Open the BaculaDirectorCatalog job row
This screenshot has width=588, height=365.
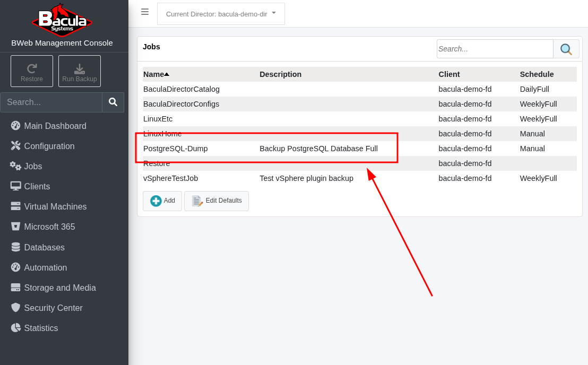(181, 89)
